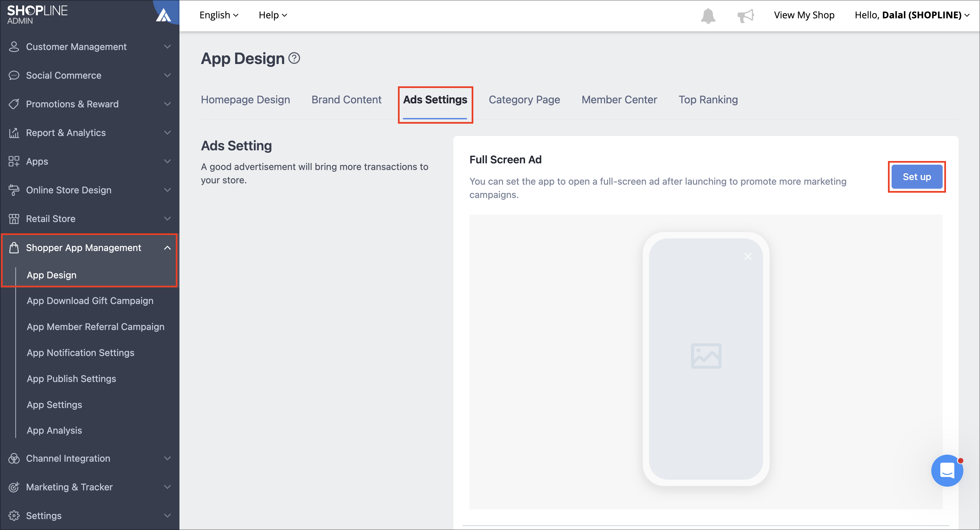Open the announcements megaphone icon

(745, 16)
